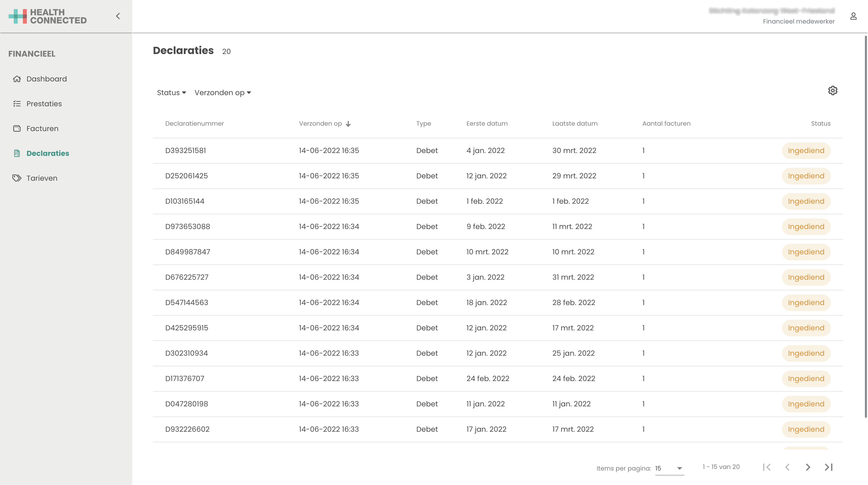Toggle sort arrow on Verzonden op column
The height and width of the screenshot is (485, 868).
(x=348, y=124)
